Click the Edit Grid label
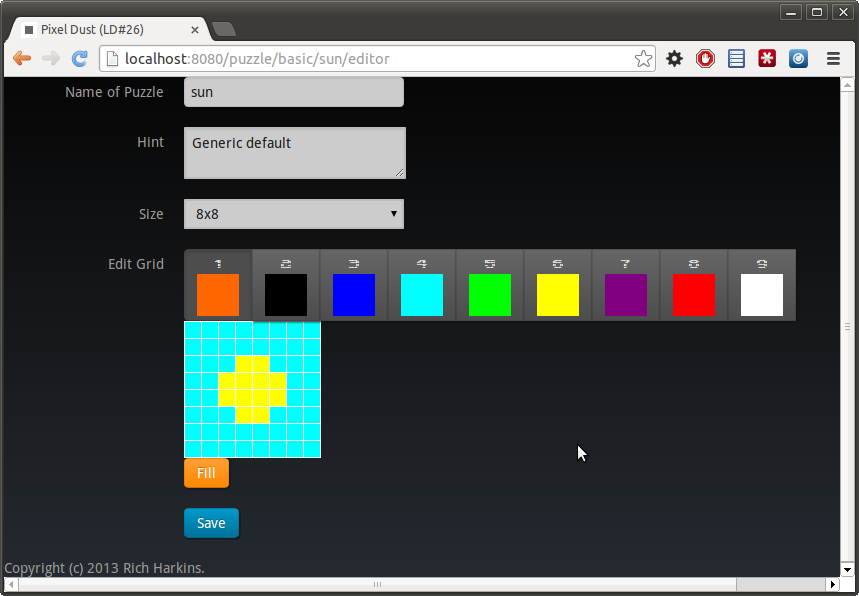Image resolution: width=859 pixels, height=596 pixels. point(136,264)
